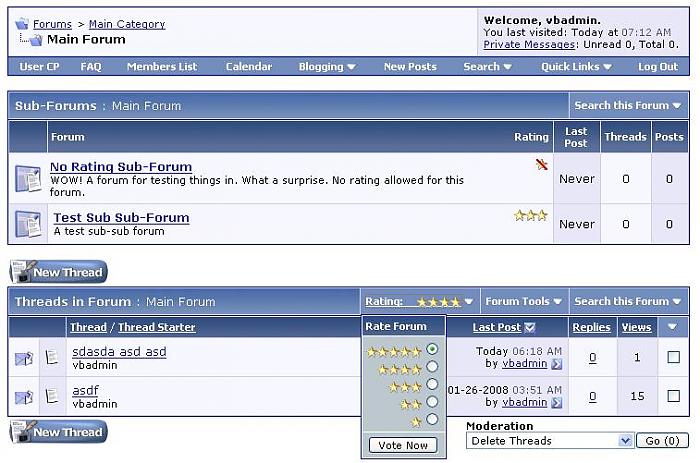Image resolution: width=700 pixels, height=463 pixels.
Task: Open the Members List page
Action: point(161,67)
